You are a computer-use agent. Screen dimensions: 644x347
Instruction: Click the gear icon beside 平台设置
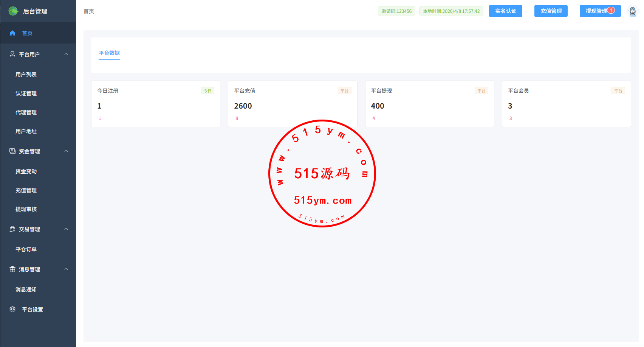point(12,309)
